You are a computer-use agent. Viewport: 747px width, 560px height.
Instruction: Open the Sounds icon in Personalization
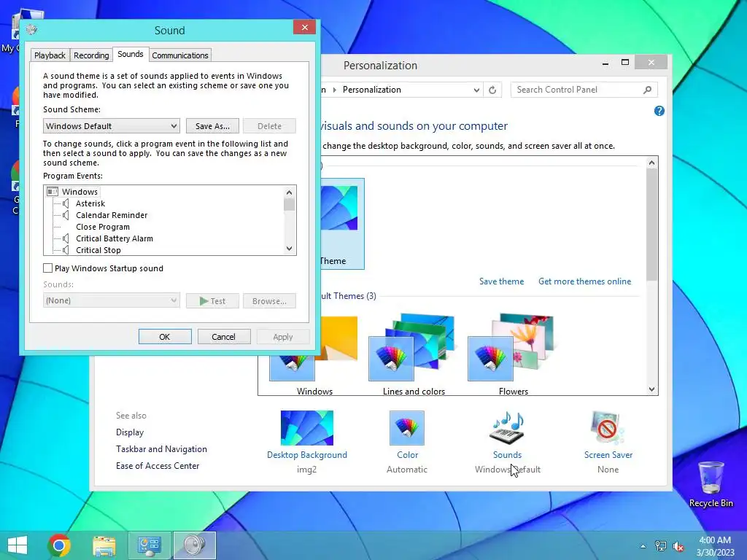tap(508, 427)
